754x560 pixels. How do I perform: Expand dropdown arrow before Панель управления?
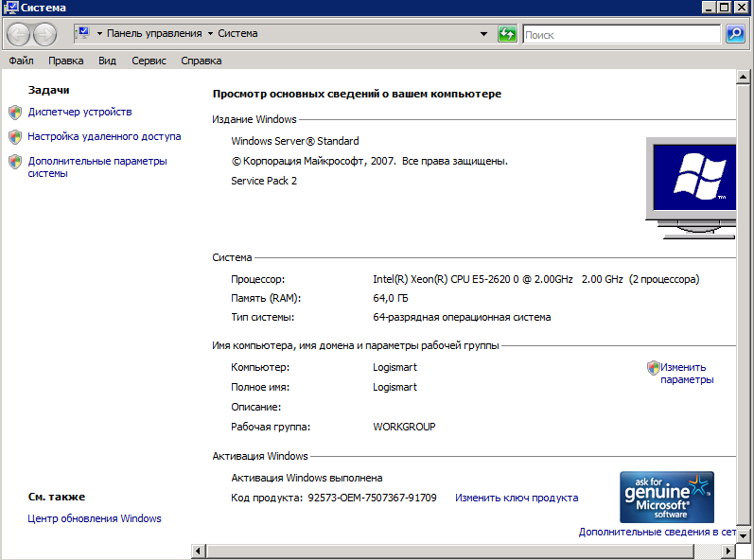99,34
